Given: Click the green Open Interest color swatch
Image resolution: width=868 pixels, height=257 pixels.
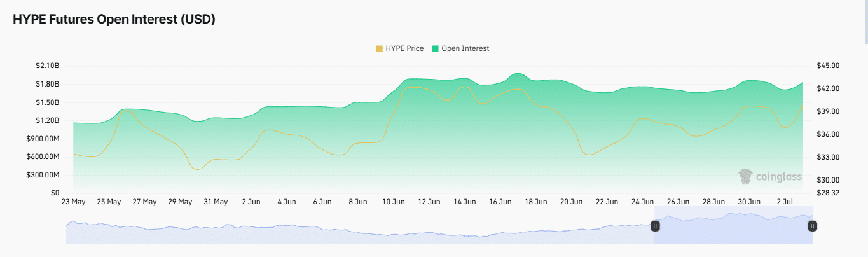Looking at the screenshot, I should pyautogui.click(x=435, y=48).
